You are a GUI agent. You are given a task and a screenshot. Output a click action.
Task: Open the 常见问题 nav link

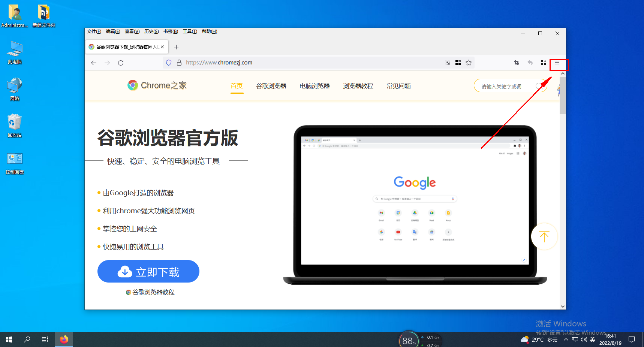click(399, 86)
